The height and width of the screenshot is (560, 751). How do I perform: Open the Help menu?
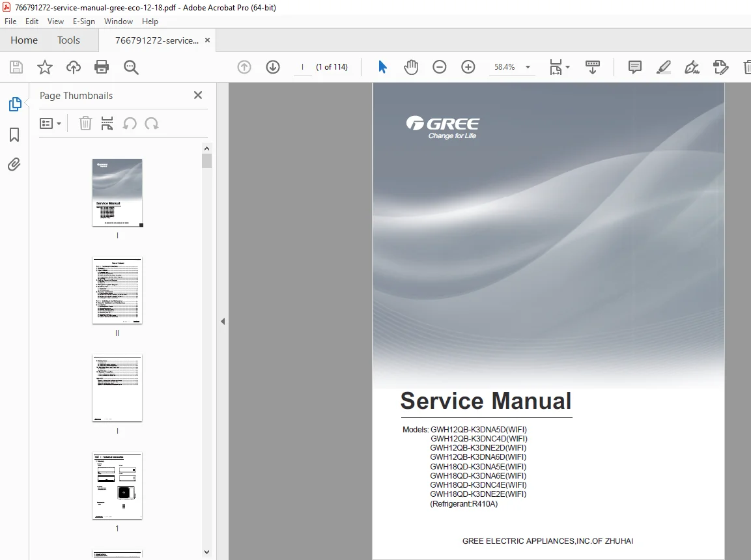(x=150, y=21)
